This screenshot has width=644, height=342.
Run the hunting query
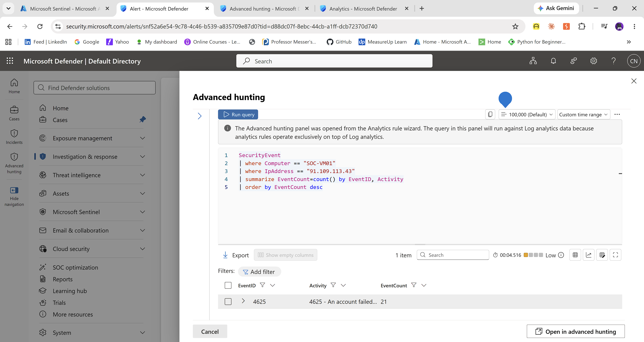pos(238,115)
